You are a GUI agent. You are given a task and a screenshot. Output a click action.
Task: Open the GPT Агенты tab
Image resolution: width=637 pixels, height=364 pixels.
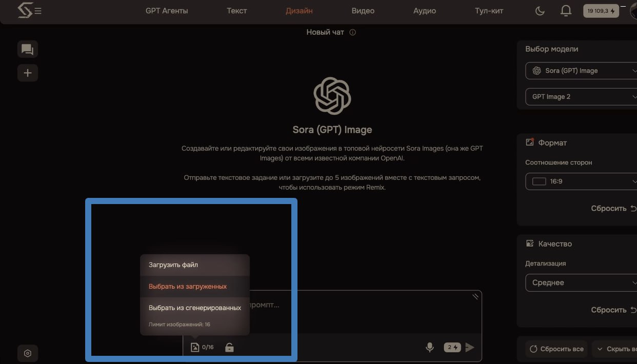pyautogui.click(x=167, y=11)
